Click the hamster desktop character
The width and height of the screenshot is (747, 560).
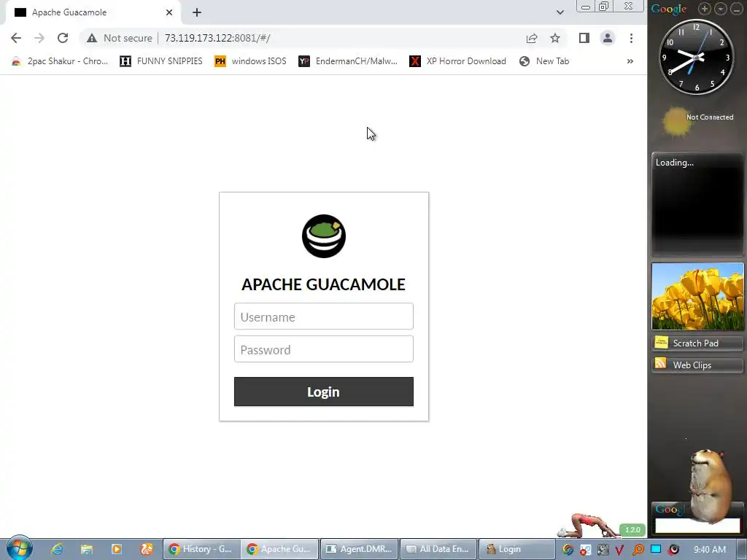[x=710, y=486]
